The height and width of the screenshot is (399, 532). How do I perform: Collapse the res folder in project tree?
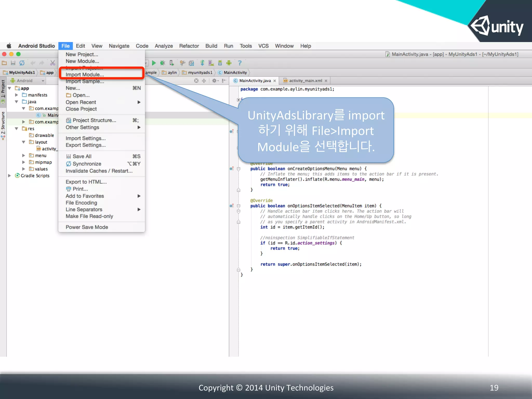16,129
